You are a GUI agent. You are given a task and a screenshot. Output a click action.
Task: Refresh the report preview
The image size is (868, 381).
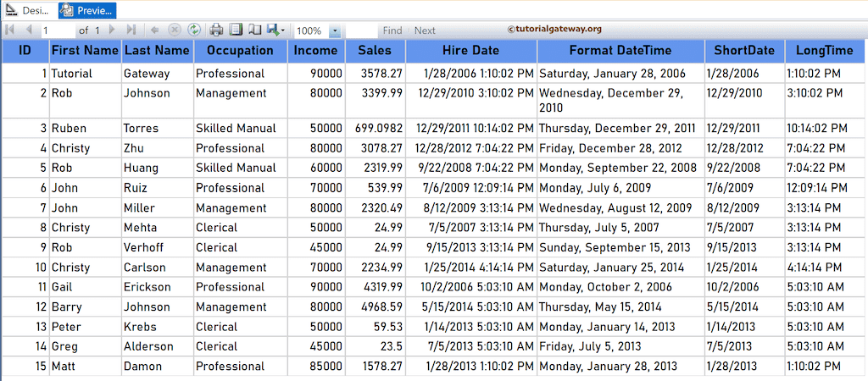tap(194, 30)
